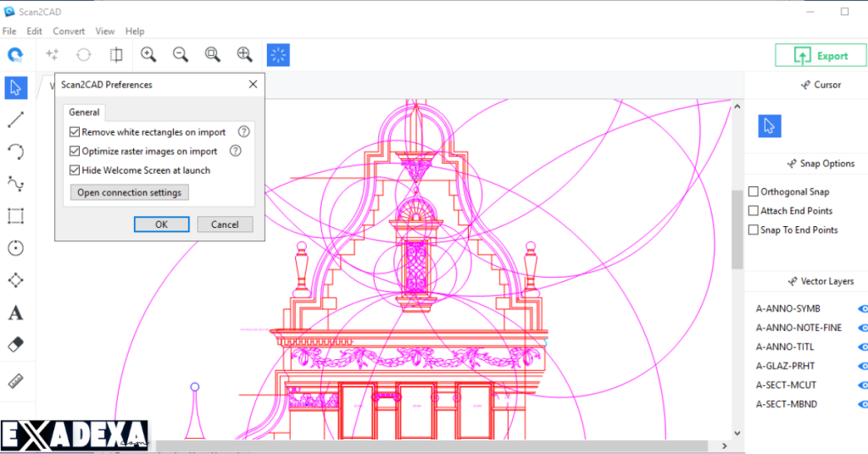Select the A-SECT-MCUT layer name

(786, 385)
